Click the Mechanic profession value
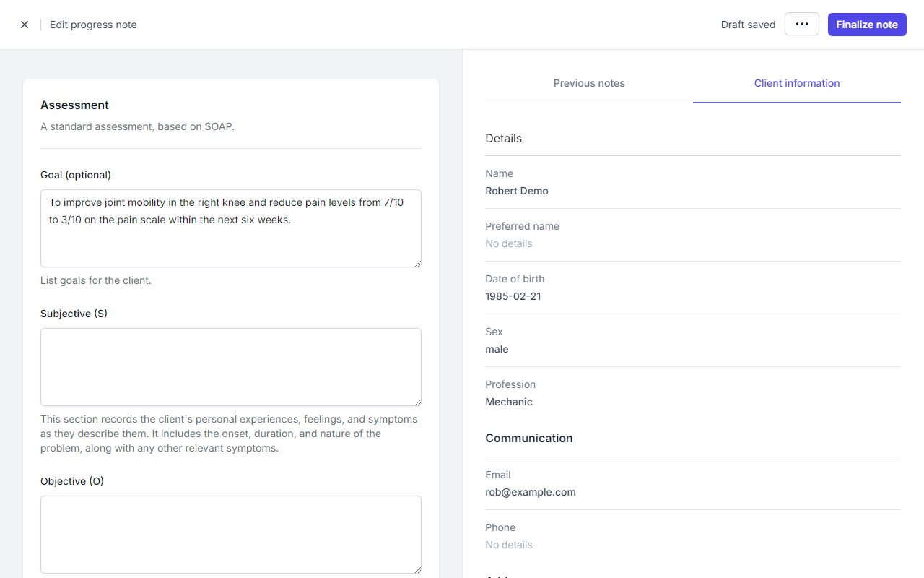 point(509,402)
